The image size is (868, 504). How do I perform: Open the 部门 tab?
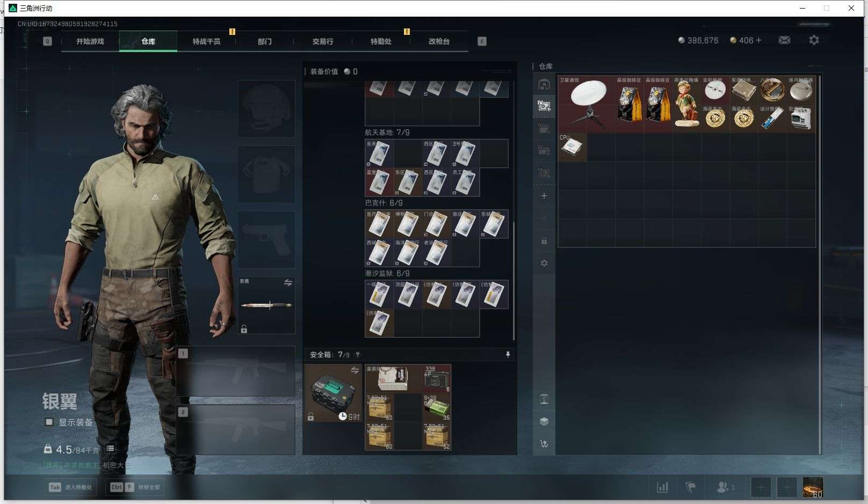click(x=264, y=41)
